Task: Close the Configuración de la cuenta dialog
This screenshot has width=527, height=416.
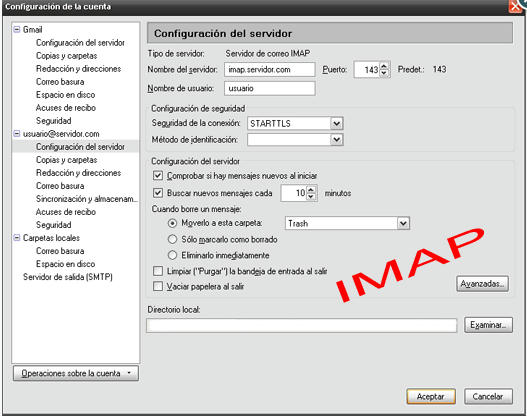Action: tap(516, 6)
